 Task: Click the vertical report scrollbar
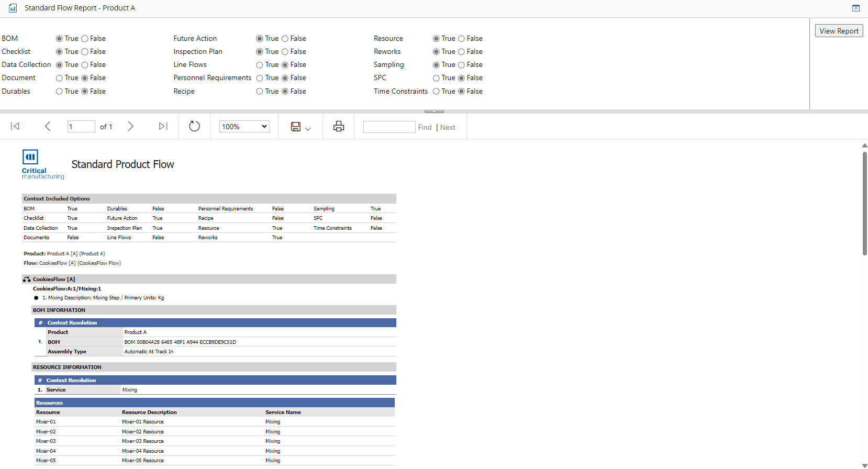864,204
